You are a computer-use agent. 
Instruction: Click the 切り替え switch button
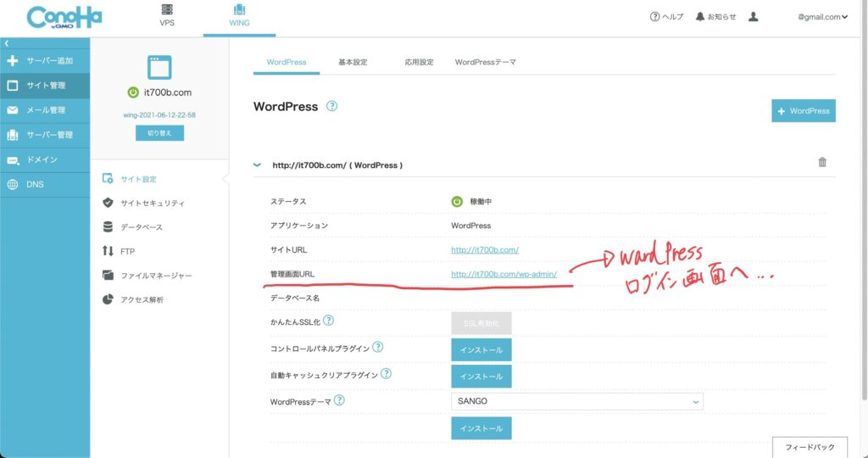(x=159, y=133)
